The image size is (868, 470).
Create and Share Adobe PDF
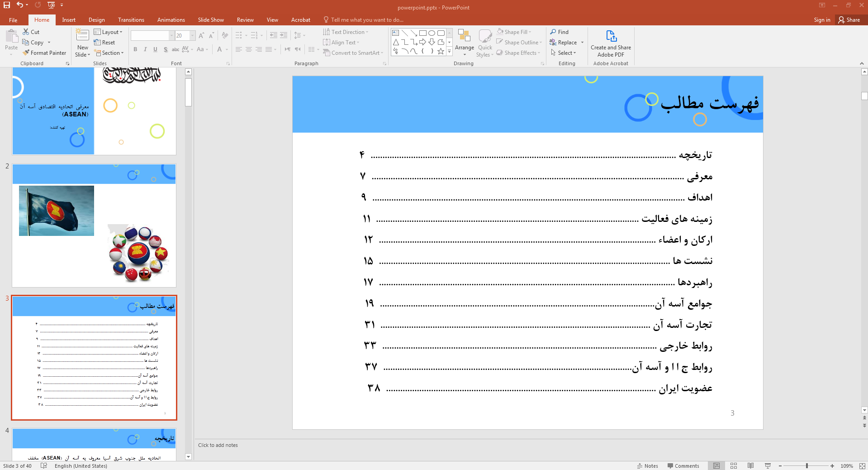point(611,43)
